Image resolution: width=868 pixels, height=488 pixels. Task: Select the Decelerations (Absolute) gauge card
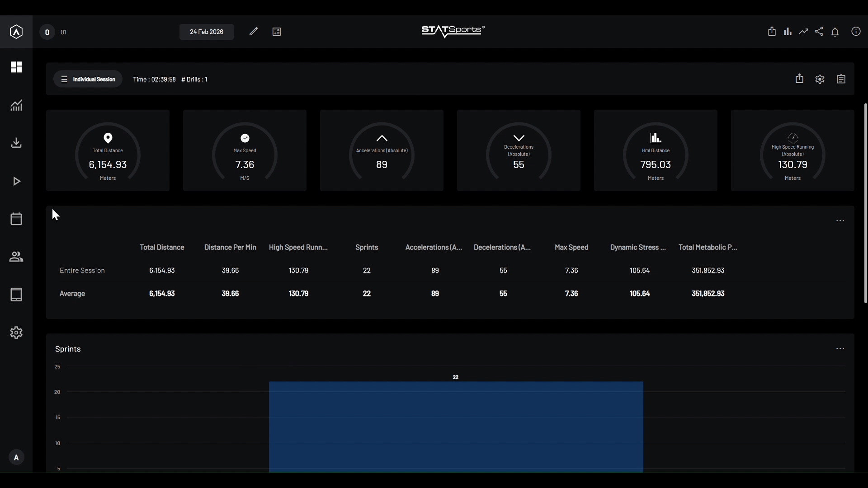pyautogui.click(x=519, y=150)
